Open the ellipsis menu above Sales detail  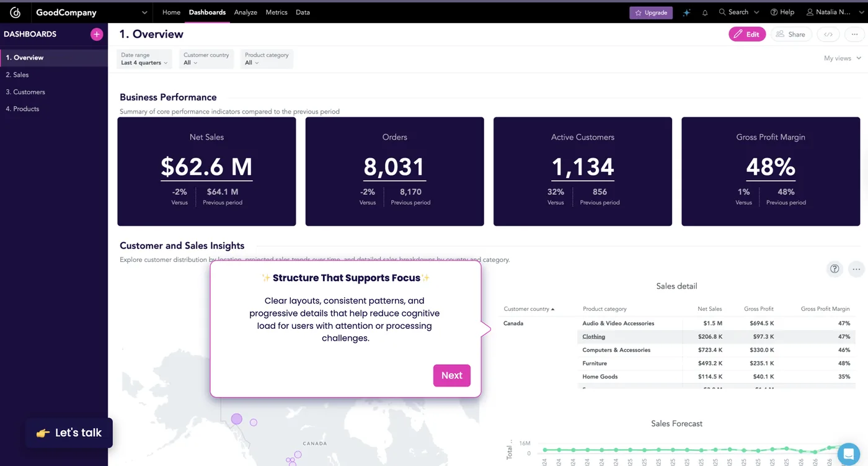tap(856, 269)
